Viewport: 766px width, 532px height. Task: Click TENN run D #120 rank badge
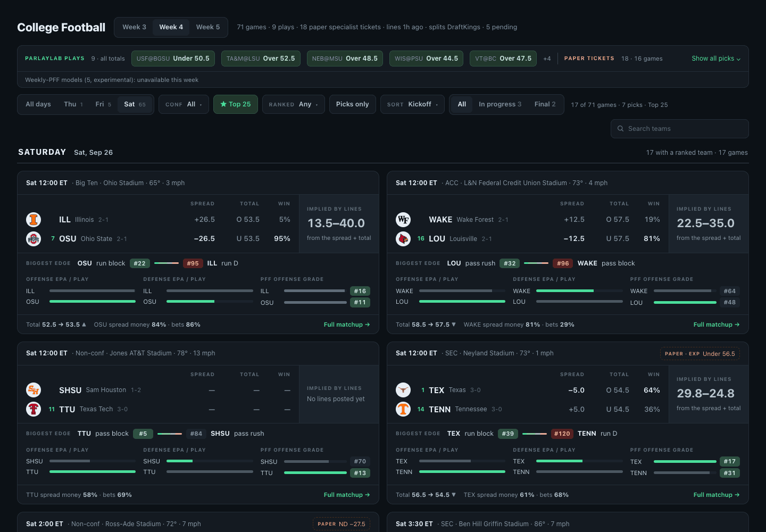click(x=562, y=434)
